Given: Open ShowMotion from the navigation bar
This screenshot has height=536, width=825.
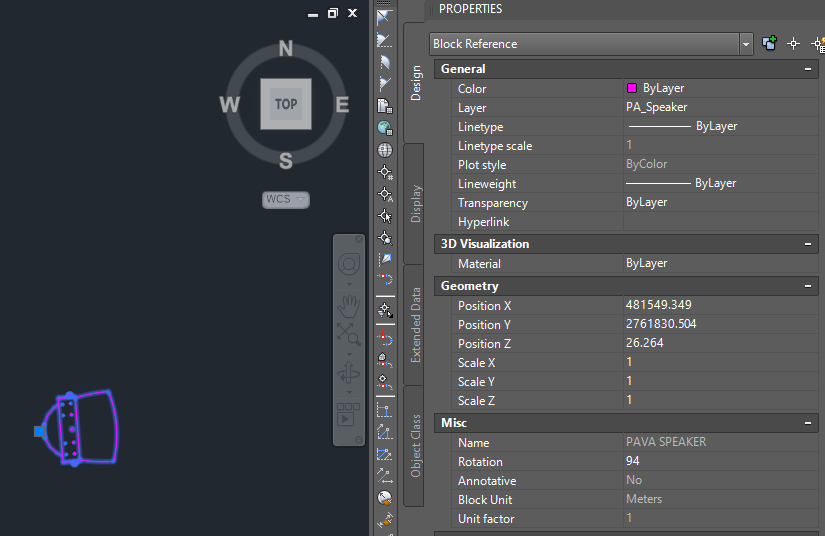Looking at the screenshot, I should click(x=348, y=415).
